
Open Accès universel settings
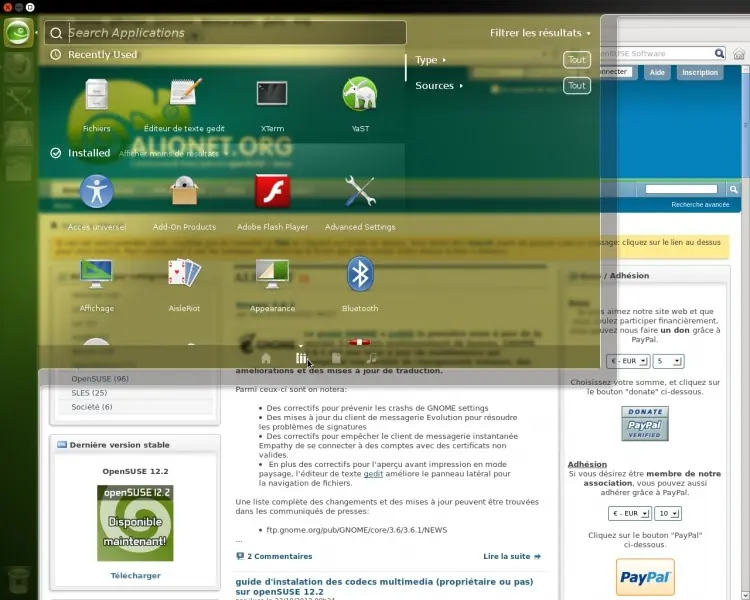pos(97,203)
